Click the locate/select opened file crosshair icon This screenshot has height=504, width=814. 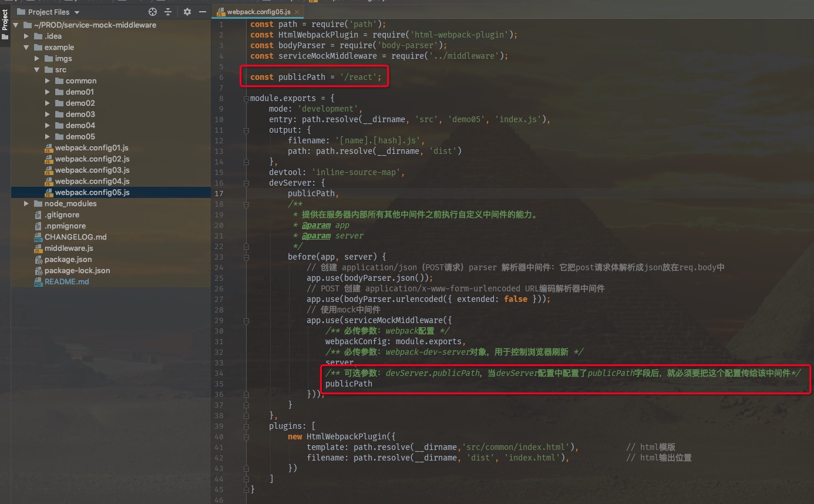click(x=153, y=12)
